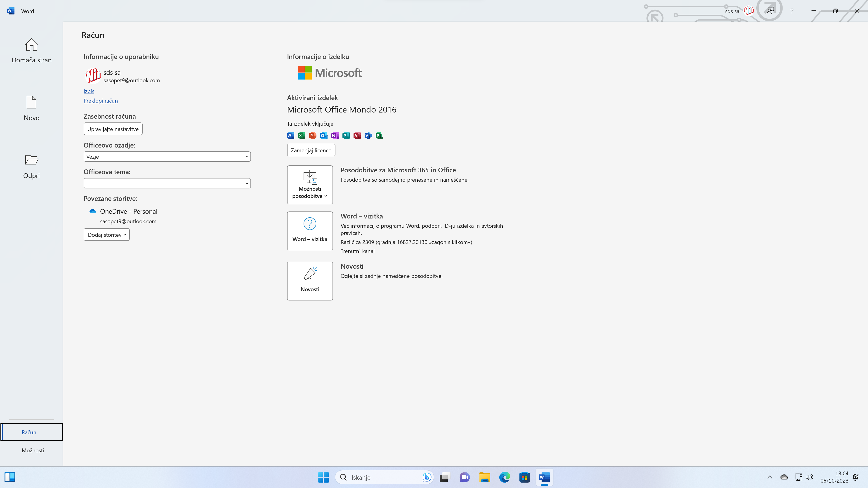The width and height of the screenshot is (868, 488).
Task: Click the PowerPoint icon in the product list
Action: pos(313,136)
